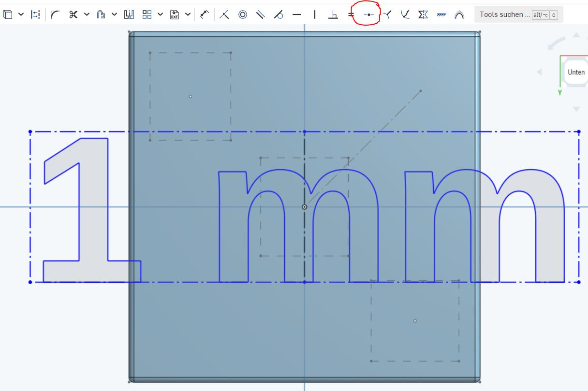Toggle the Construction geometry tool
588x391 pixels.
coord(35,14)
